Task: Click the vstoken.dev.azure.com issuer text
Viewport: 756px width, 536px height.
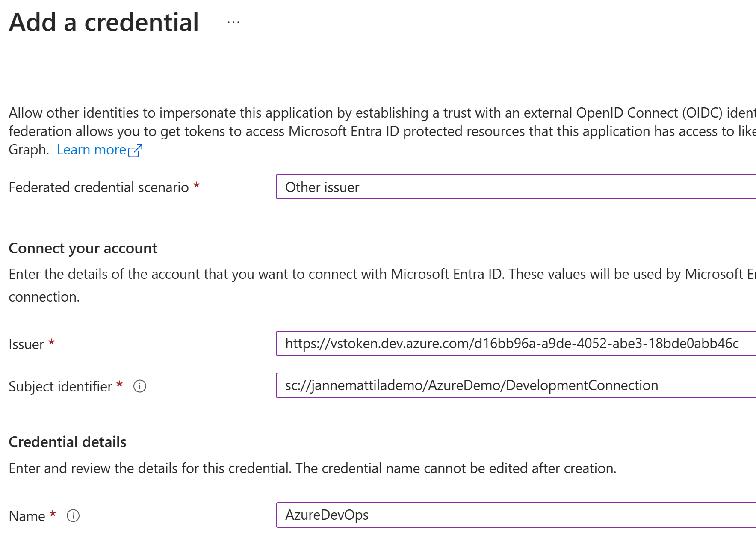Action: tap(512, 344)
